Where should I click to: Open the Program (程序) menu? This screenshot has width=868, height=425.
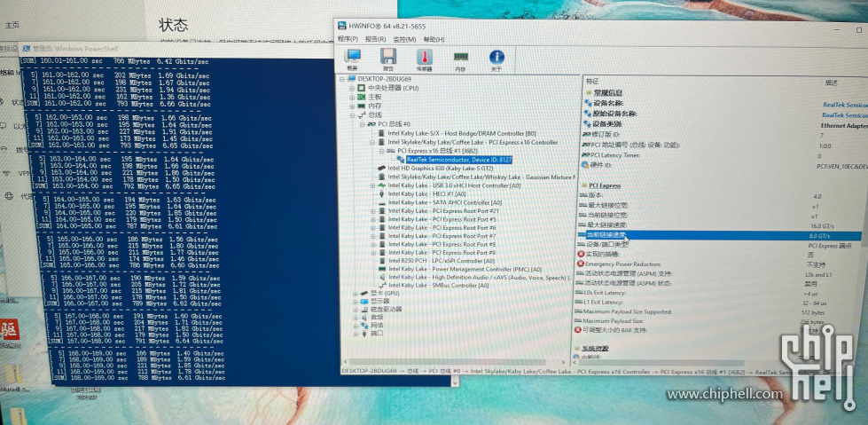[x=348, y=39]
